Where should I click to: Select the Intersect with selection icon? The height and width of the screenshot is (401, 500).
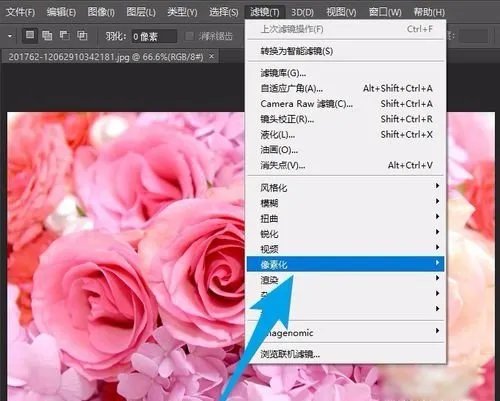[x=82, y=35]
